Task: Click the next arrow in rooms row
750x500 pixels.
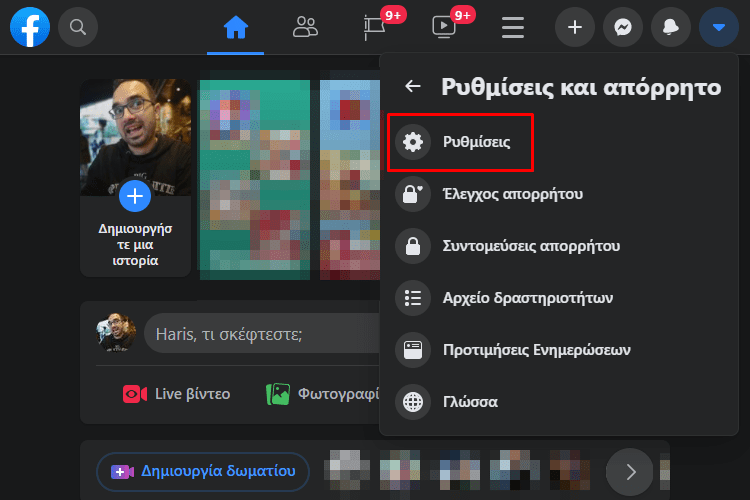Action: click(x=629, y=472)
